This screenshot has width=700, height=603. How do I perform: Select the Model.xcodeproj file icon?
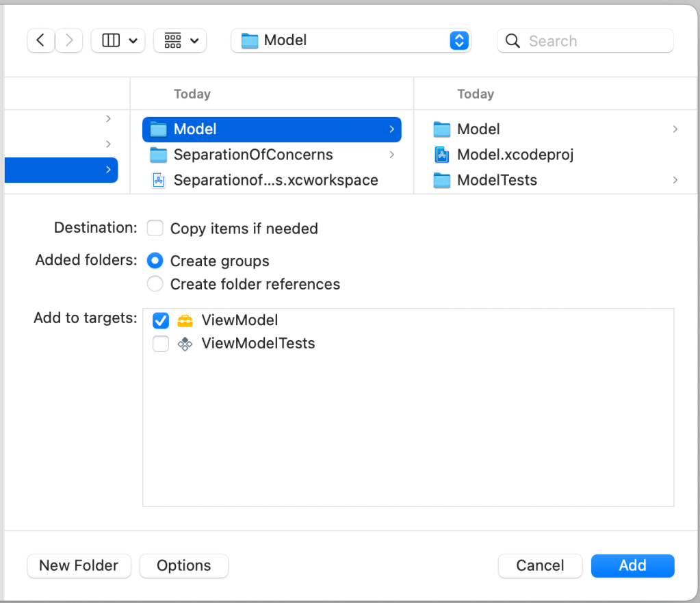pos(442,155)
